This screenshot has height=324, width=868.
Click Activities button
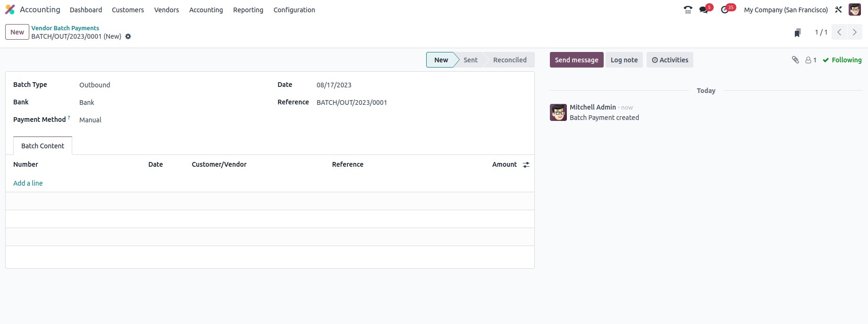670,60
